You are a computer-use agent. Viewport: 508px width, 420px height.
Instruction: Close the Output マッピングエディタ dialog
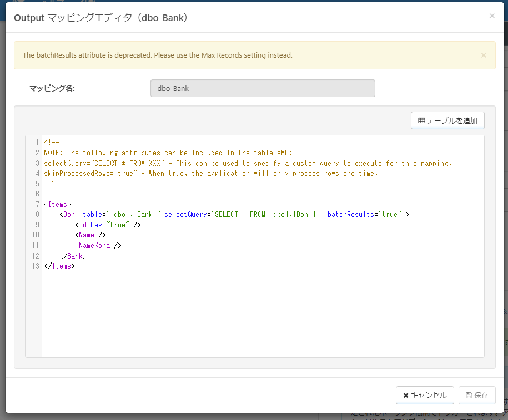point(491,16)
